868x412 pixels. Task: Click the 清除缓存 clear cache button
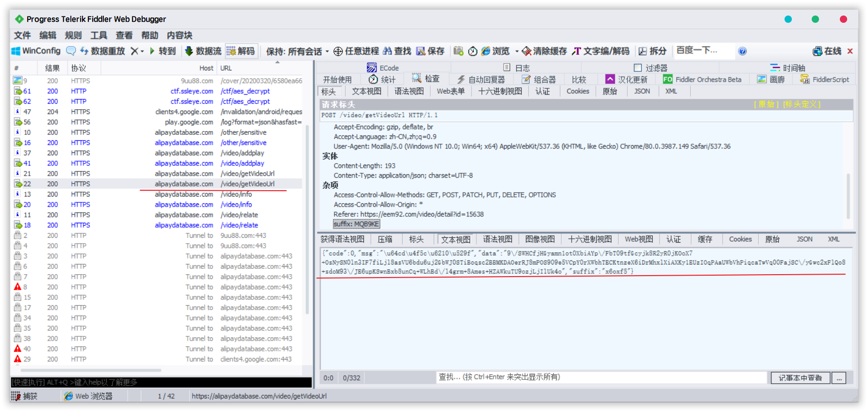pos(544,51)
